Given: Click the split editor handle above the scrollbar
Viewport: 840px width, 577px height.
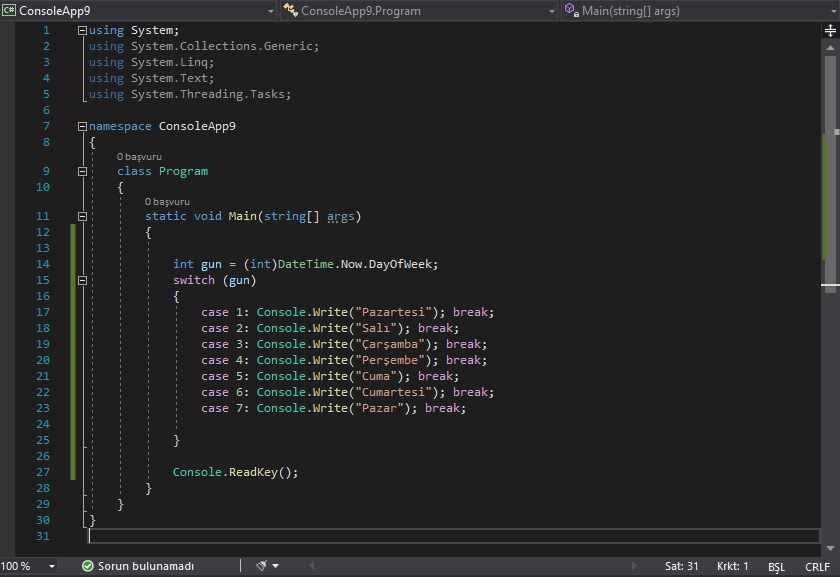Looking at the screenshot, I should (830, 31).
